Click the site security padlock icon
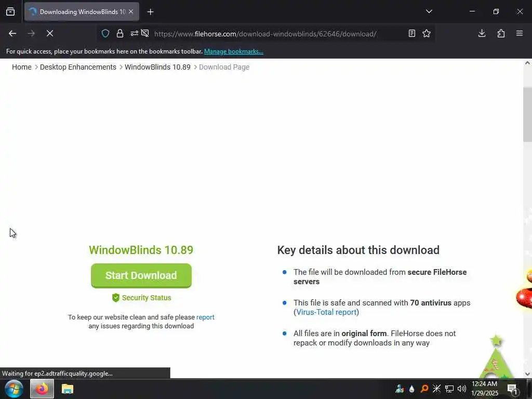Screen dimensions: 532x399 [120, 33]
